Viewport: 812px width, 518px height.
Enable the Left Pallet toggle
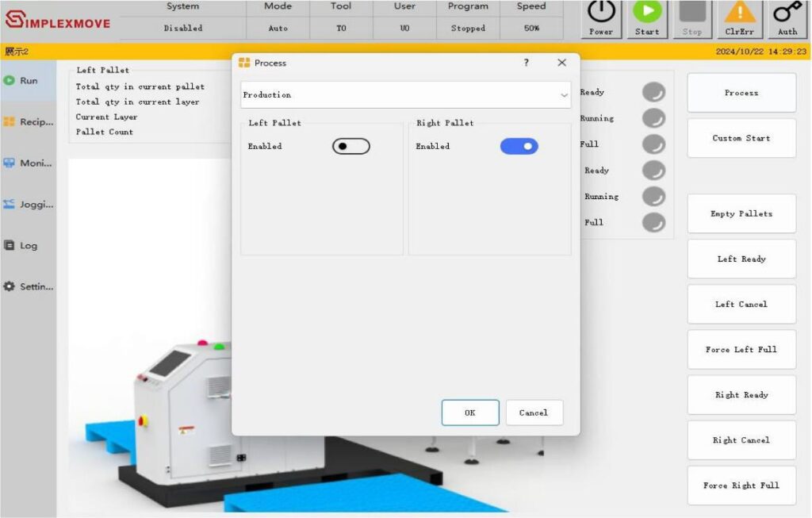pos(350,147)
